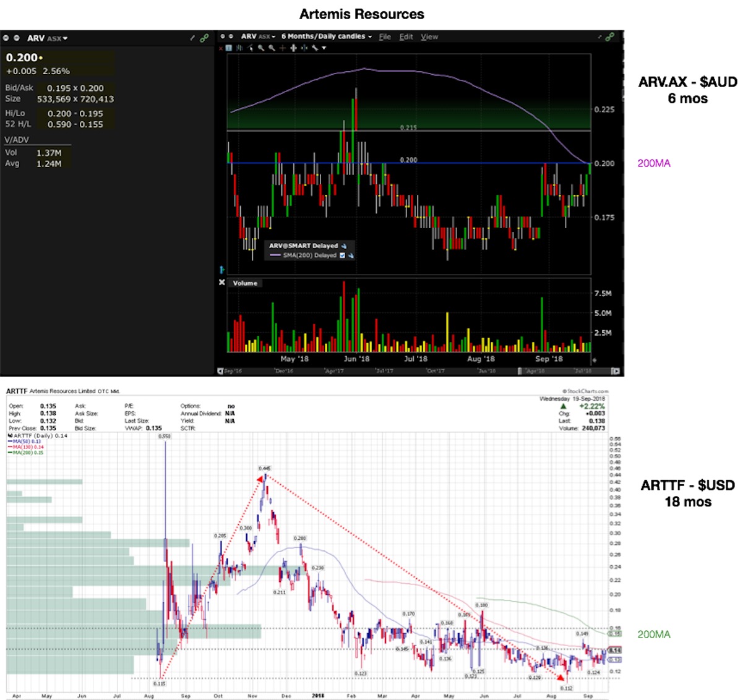Click the pencil edit icon in quote panel
The width and height of the screenshot is (743, 700).
click(x=192, y=38)
